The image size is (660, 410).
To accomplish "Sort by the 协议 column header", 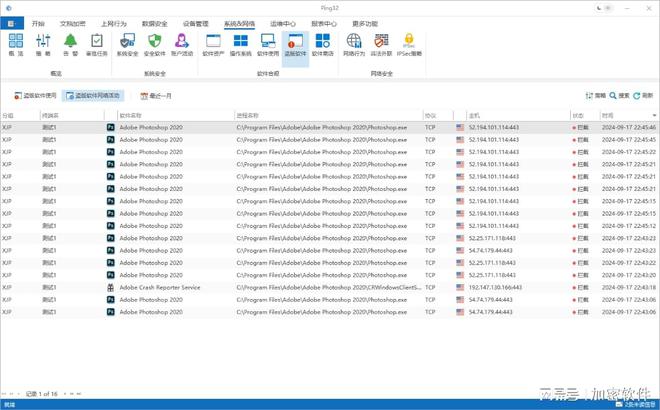I will click(x=438, y=115).
